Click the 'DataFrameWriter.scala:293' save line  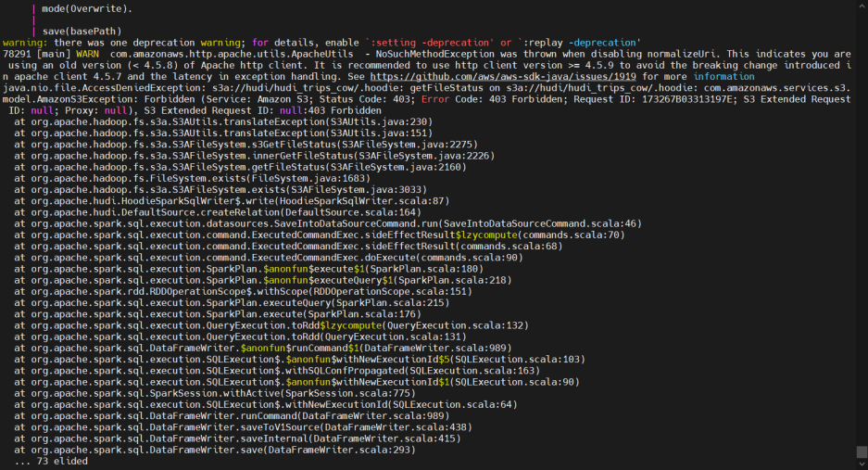tap(215, 450)
